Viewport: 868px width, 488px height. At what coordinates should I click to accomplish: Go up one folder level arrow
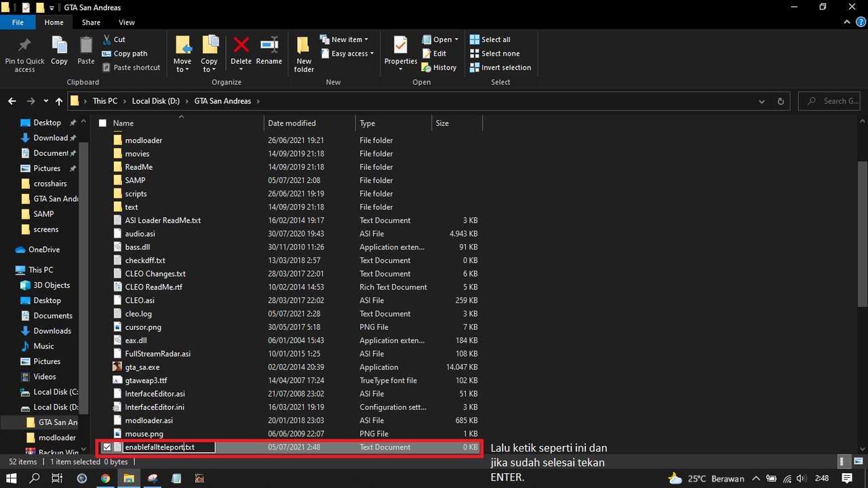[x=59, y=101]
